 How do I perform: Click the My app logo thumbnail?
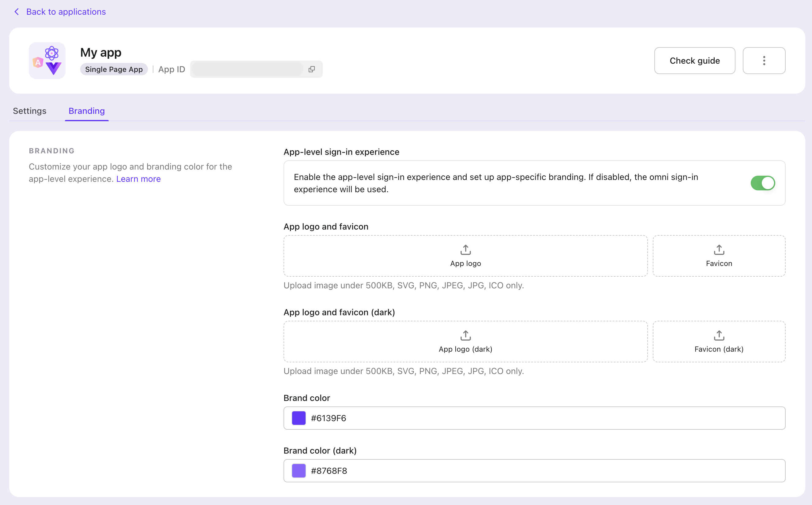(47, 61)
